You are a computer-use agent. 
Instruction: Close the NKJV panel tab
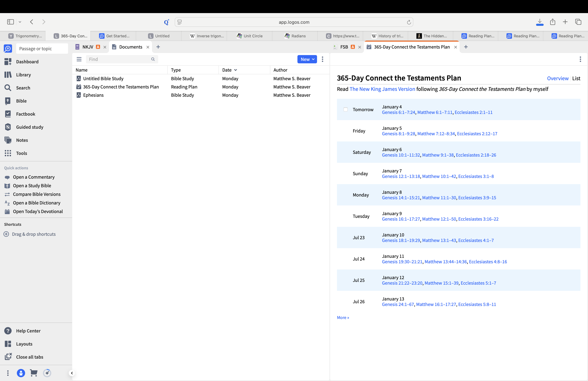tap(105, 47)
